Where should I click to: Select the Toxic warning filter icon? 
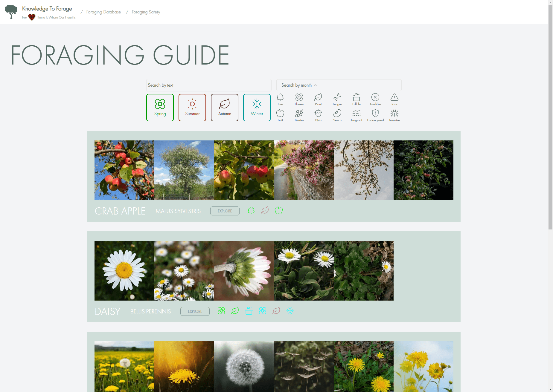coord(394,99)
